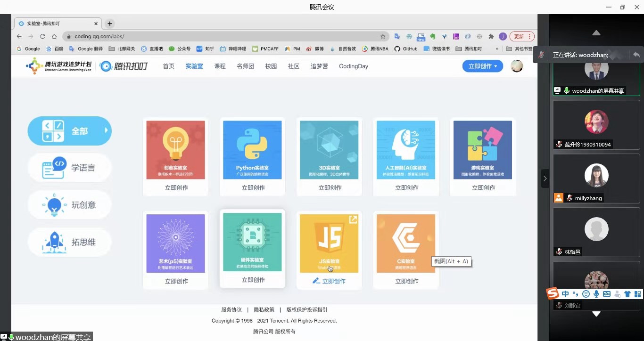Open the 硬件实验室 chip card

click(x=252, y=242)
